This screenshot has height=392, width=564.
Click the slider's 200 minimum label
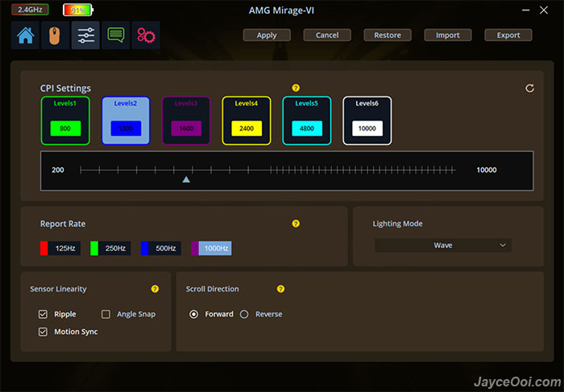pyautogui.click(x=57, y=170)
